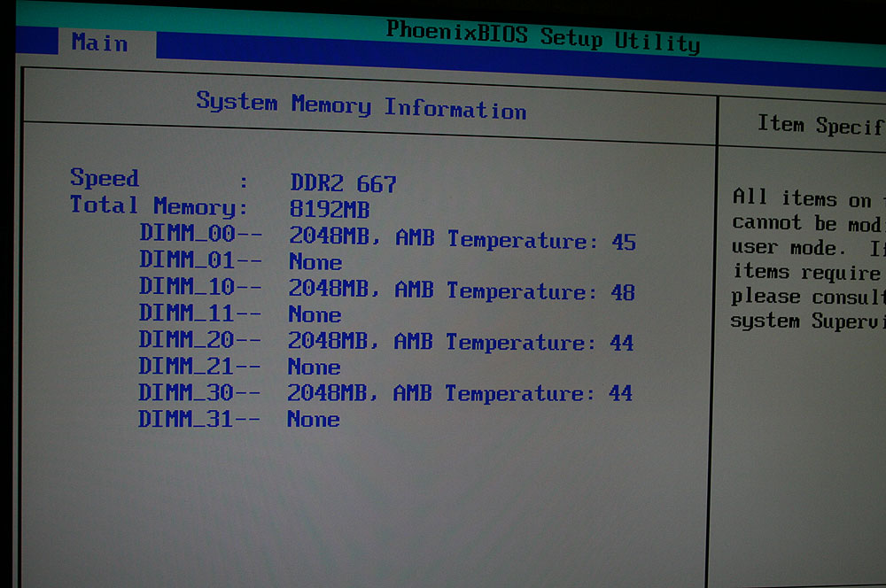
Task: Click the DDR2 667 speed value
Action: click(344, 183)
